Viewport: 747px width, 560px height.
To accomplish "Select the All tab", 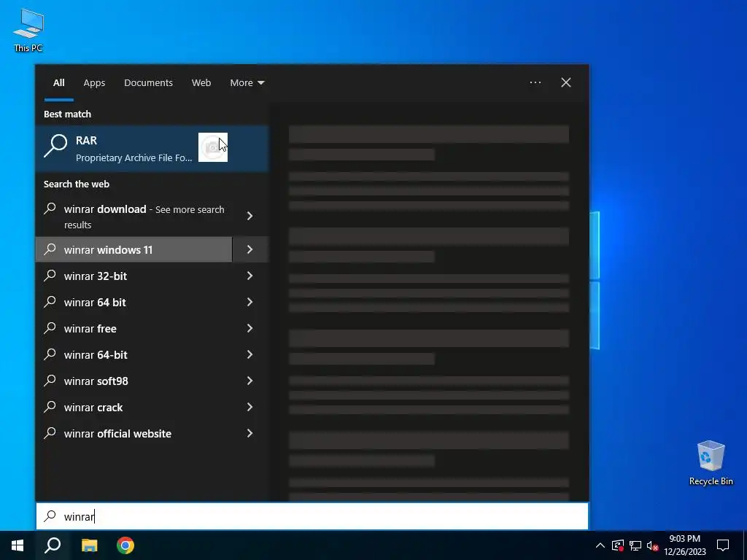I will click(x=58, y=83).
